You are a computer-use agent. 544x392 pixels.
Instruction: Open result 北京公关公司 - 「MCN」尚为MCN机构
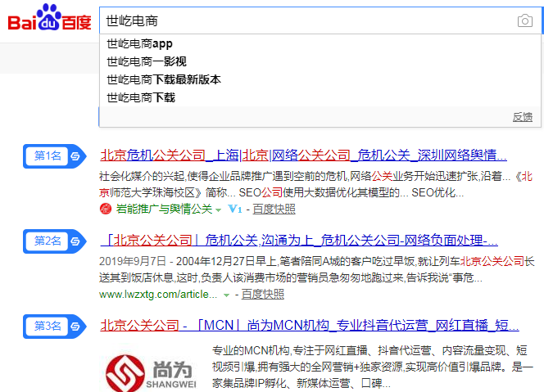pos(310,325)
